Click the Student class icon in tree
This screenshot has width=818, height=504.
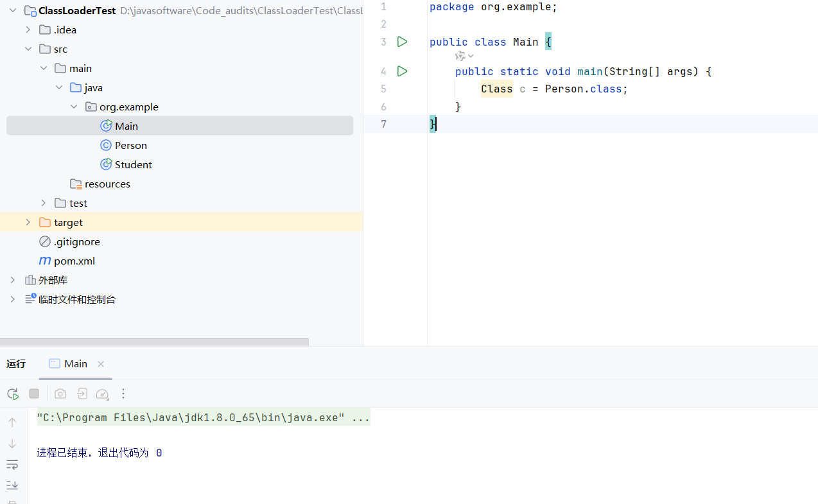coord(107,164)
